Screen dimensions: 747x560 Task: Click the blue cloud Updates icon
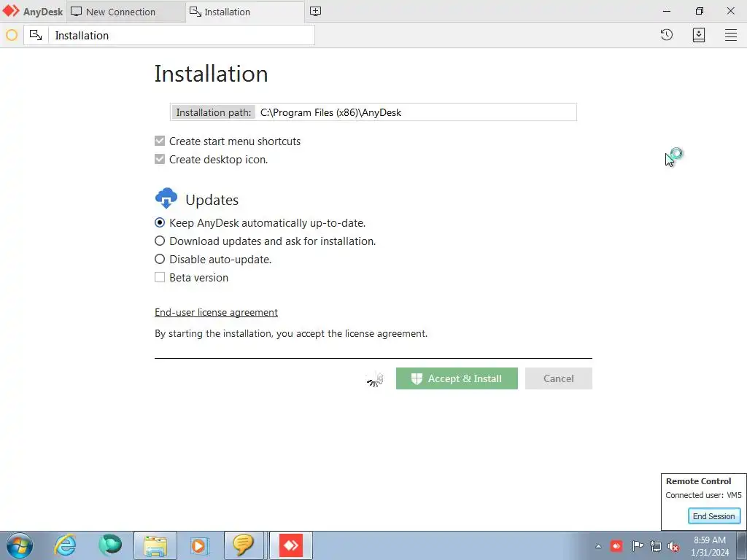[x=166, y=198]
